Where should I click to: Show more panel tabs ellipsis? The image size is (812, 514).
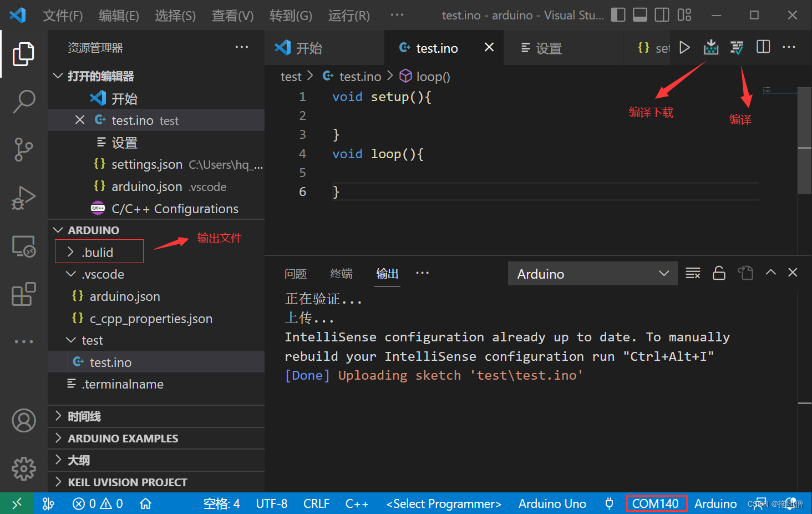(x=422, y=273)
